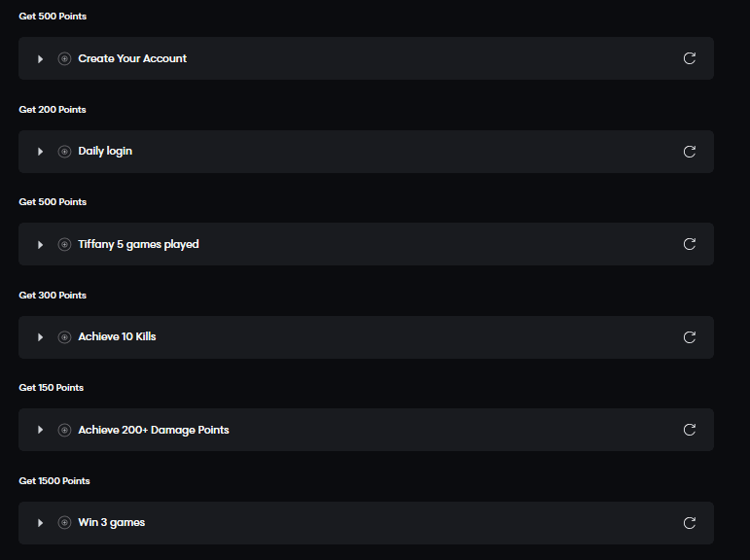Click circle icon beside Tiffany 5 games played
This screenshot has width=750, height=560.
[x=64, y=244]
